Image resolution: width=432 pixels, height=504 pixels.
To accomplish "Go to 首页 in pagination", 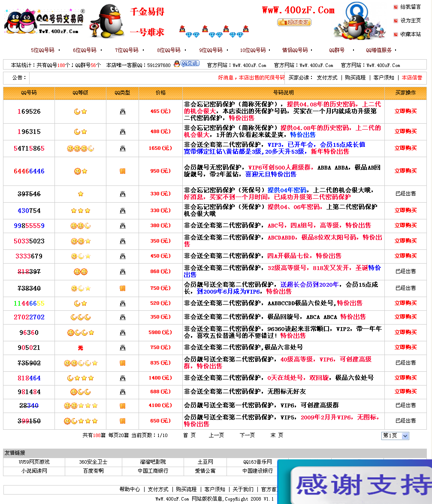I will coord(190,435).
